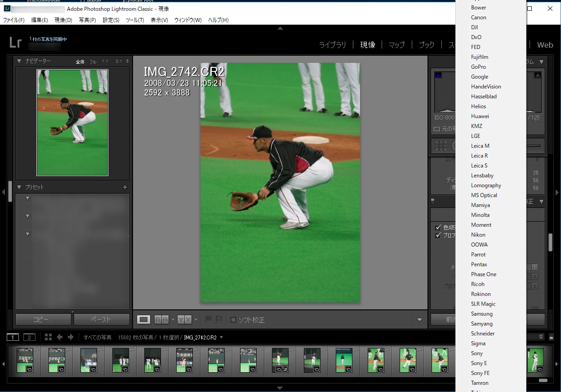Open the 編集(E) menu

(x=40, y=20)
